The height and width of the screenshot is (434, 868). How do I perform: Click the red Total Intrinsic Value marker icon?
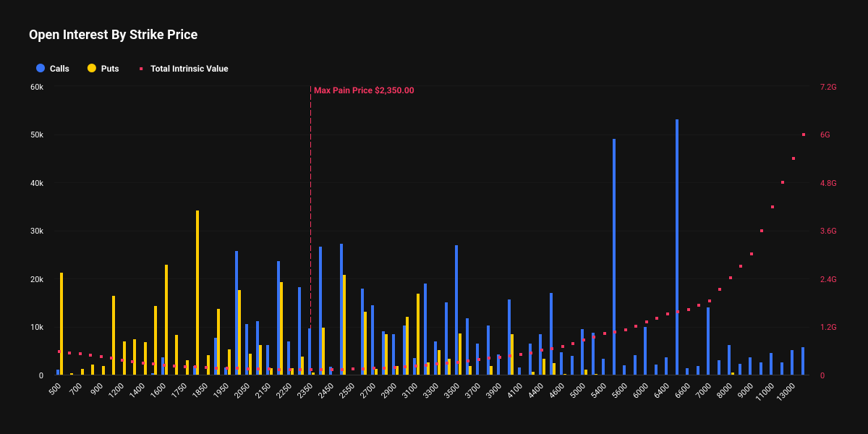141,69
